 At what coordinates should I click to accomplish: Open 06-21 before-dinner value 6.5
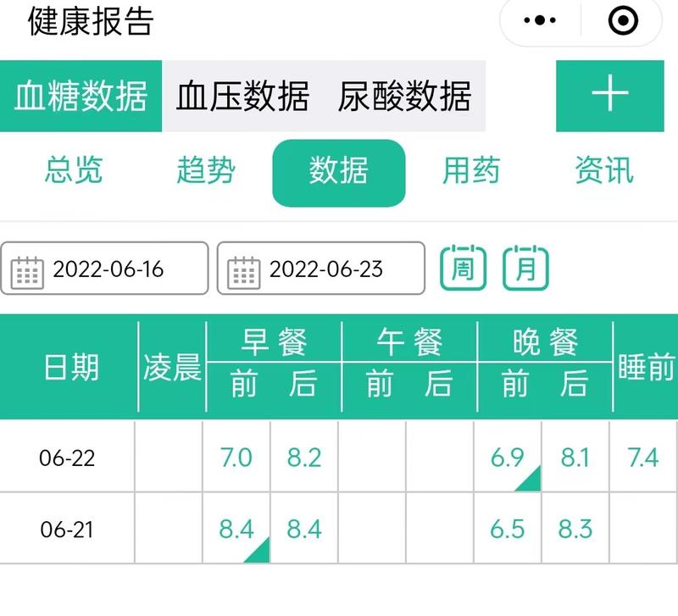pyautogui.click(x=507, y=529)
